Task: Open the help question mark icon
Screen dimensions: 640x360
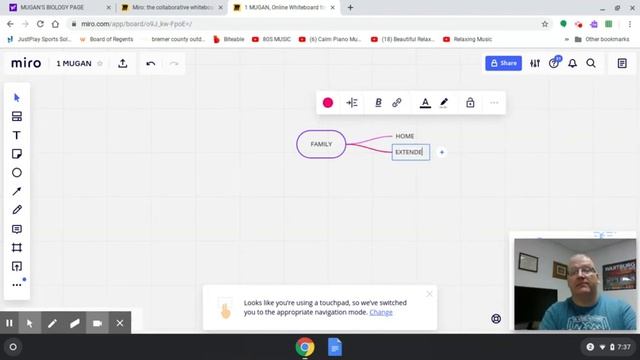Action: point(554,63)
